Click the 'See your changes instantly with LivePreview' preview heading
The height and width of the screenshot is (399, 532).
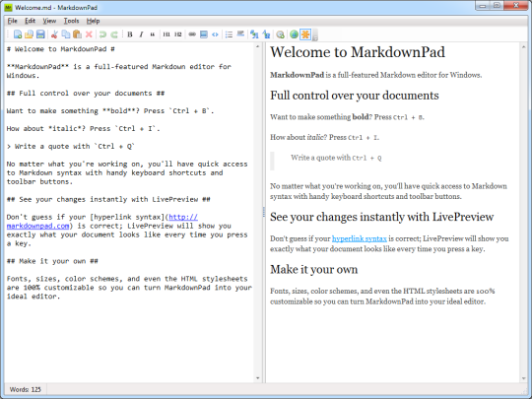381,217
